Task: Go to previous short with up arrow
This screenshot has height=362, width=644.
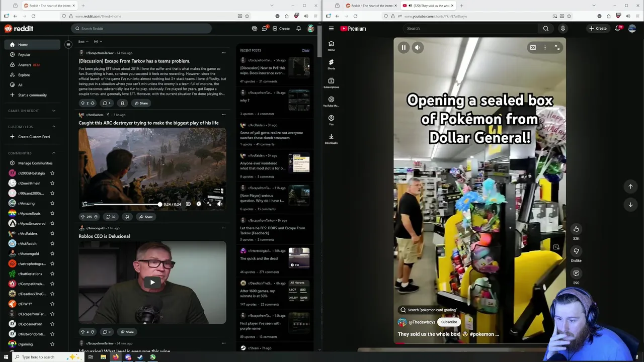Action: (630, 187)
